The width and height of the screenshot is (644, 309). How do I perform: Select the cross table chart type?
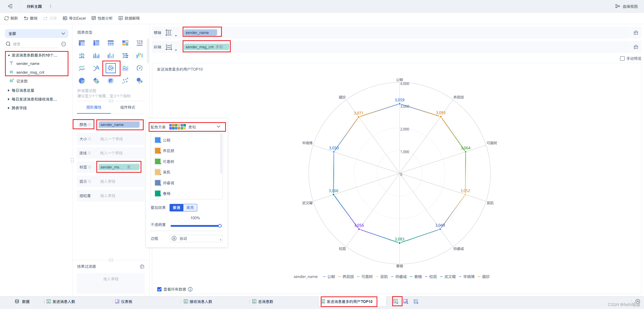tap(96, 43)
